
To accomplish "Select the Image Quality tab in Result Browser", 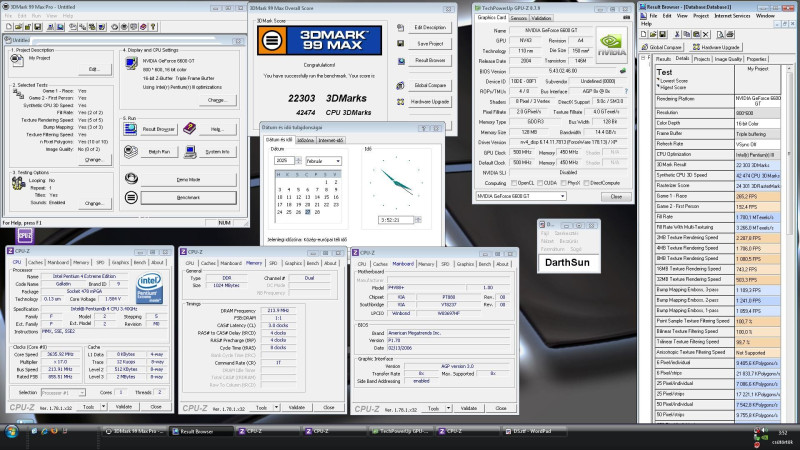I will [x=728, y=59].
